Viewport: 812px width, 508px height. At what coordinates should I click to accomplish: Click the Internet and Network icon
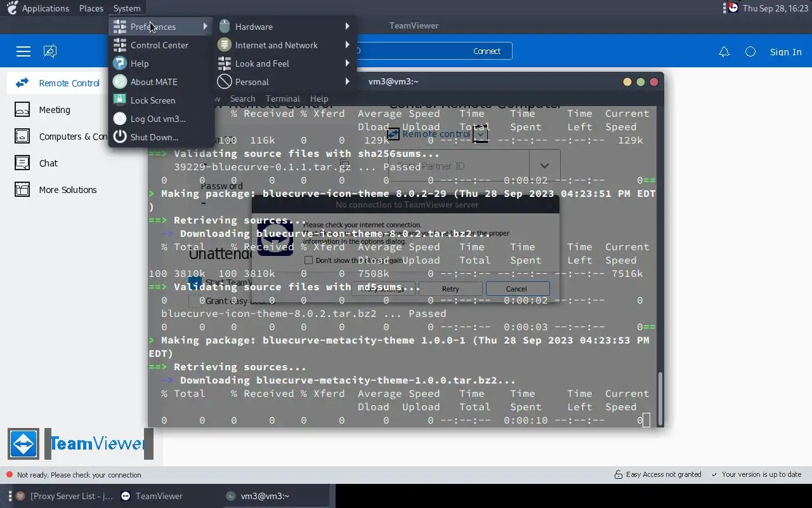224,45
